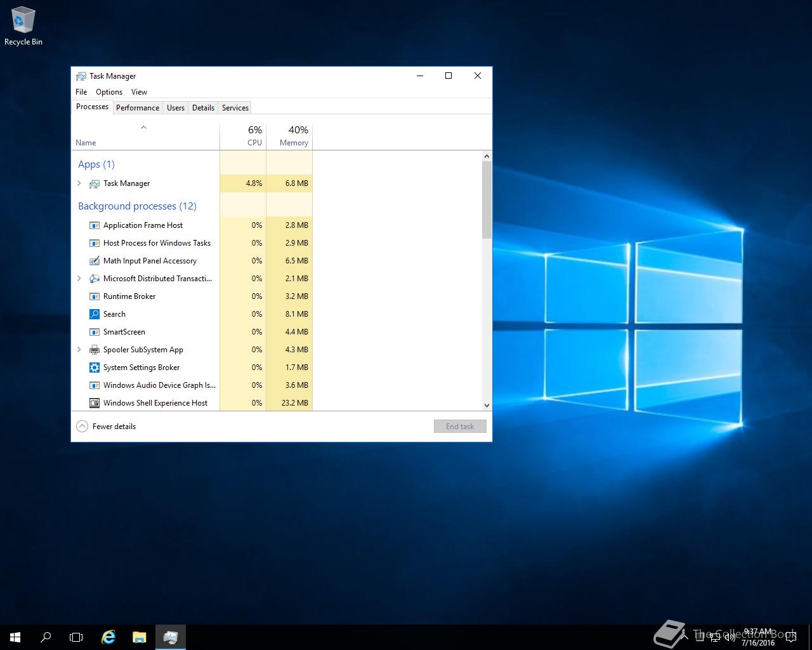Viewport: 812px width, 650px height.
Task: Click the Task Manager title bar icon
Action: [x=81, y=76]
